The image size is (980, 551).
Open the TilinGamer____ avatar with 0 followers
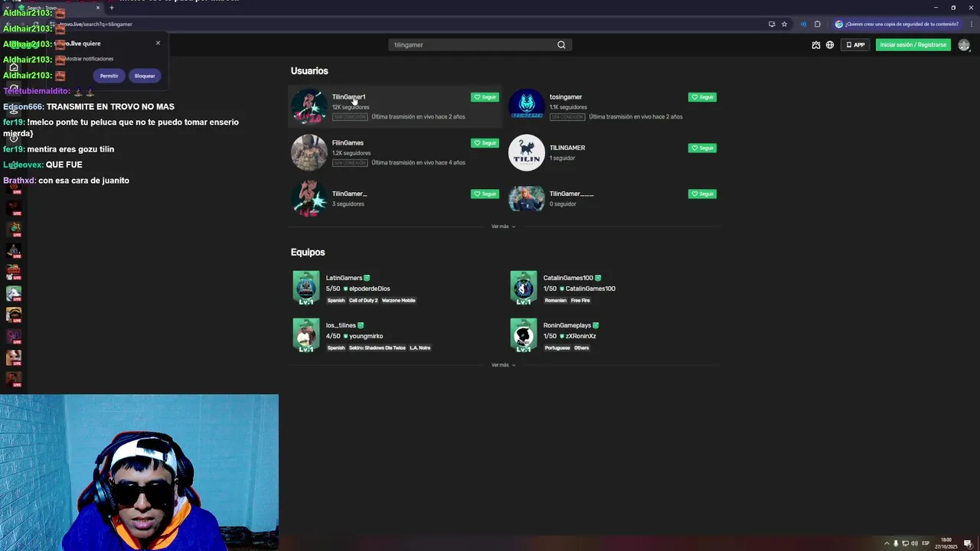coord(527,198)
